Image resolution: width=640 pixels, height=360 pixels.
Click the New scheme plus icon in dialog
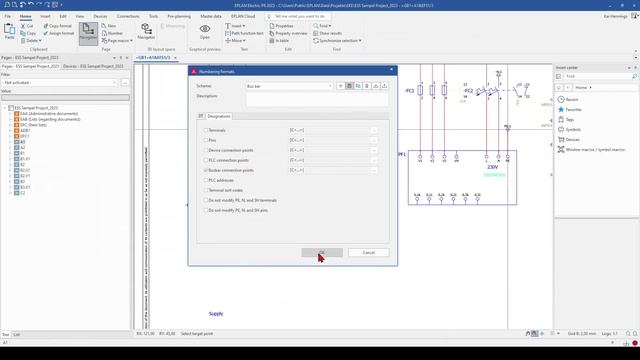(x=340, y=86)
